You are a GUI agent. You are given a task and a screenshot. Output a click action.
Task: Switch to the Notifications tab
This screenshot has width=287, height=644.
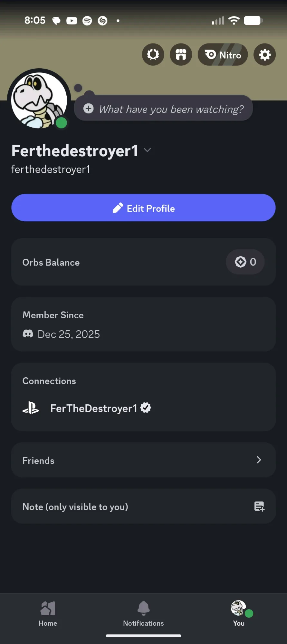(x=143, y=613)
